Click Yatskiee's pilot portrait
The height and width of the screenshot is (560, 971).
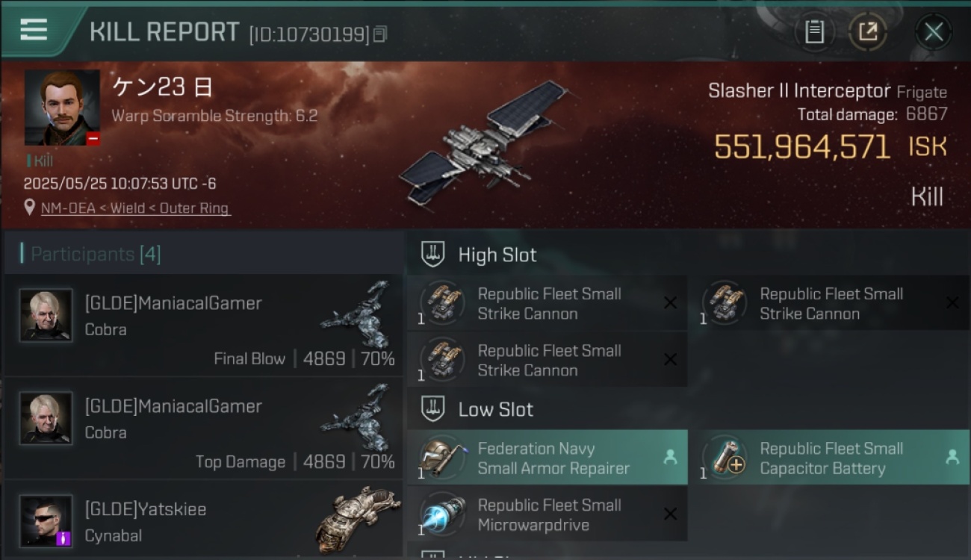46,520
